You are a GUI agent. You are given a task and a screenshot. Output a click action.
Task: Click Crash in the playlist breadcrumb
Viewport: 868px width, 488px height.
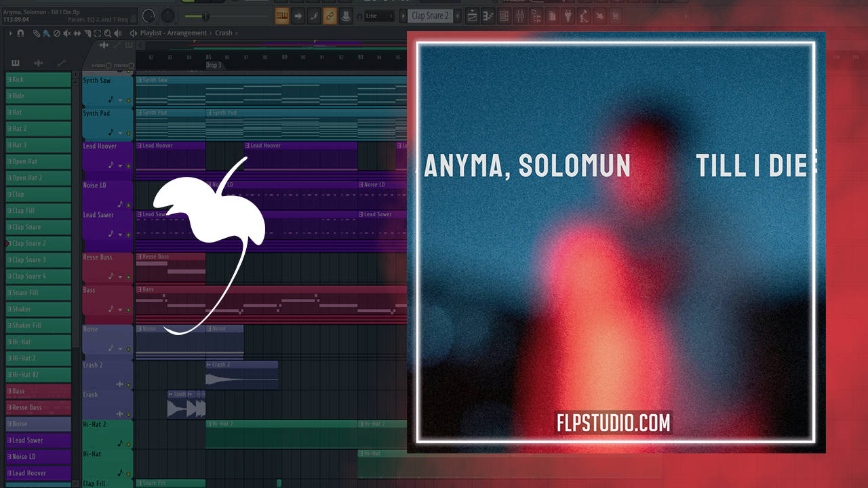pos(224,33)
